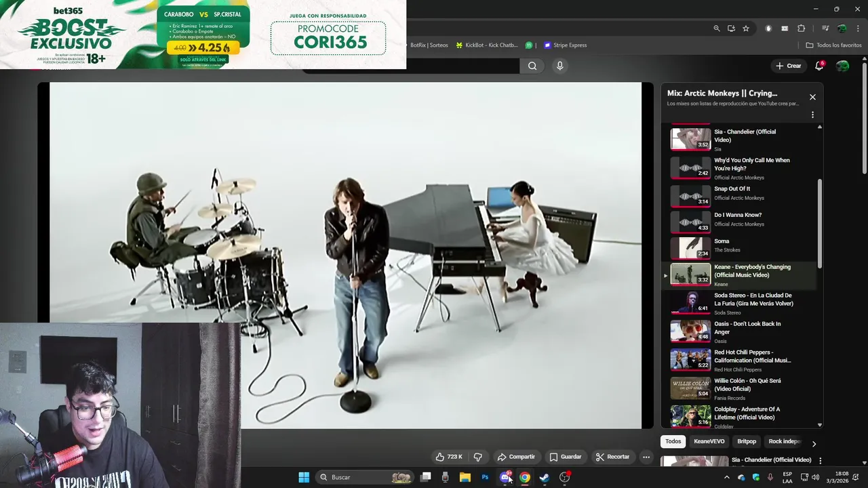Open Photoshop from taskbar
This screenshot has width=868, height=488.
(485, 477)
